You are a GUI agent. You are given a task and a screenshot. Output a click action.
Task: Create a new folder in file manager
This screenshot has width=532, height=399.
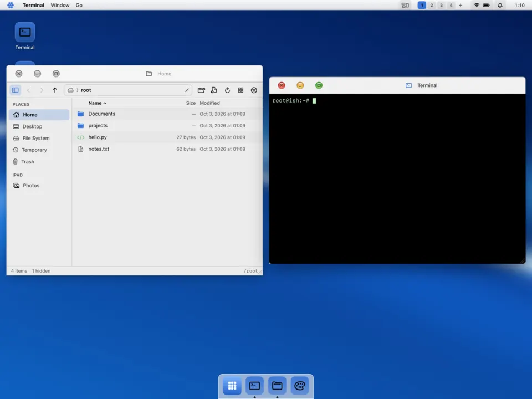click(201, 90)
